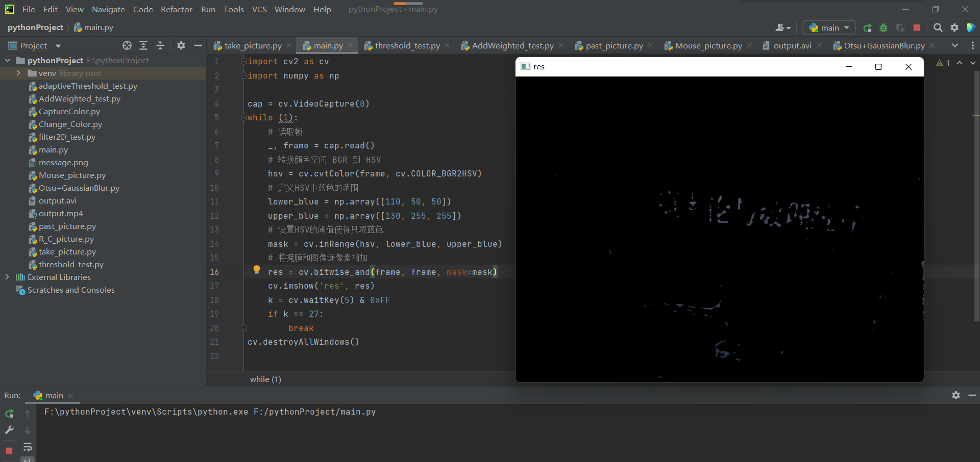980x462 pixels.
Task: Open IDE settings with the toolbar gear
Action: pos(954,28)
